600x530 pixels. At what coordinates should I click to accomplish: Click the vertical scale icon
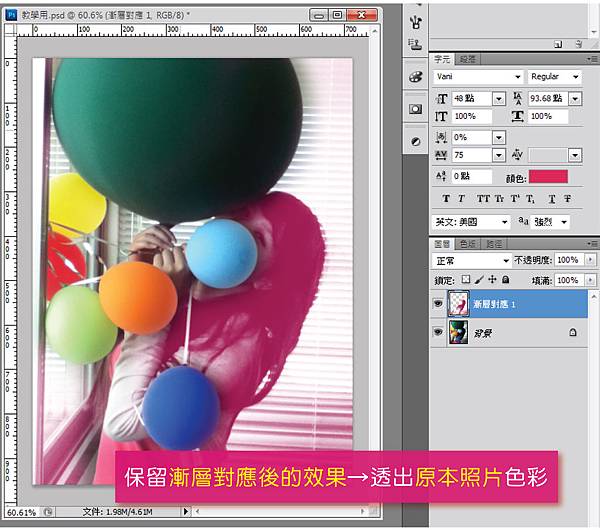pyautogui.click(x=441, y=116)
